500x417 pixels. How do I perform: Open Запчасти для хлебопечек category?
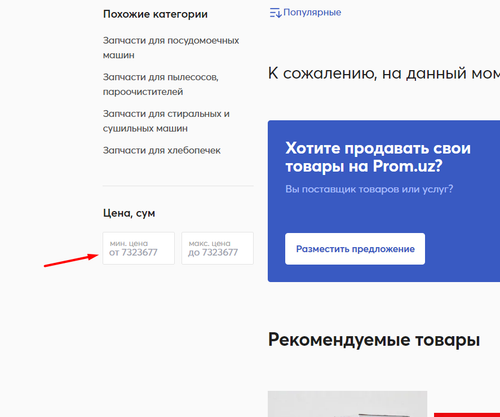[x=162, y=150]
